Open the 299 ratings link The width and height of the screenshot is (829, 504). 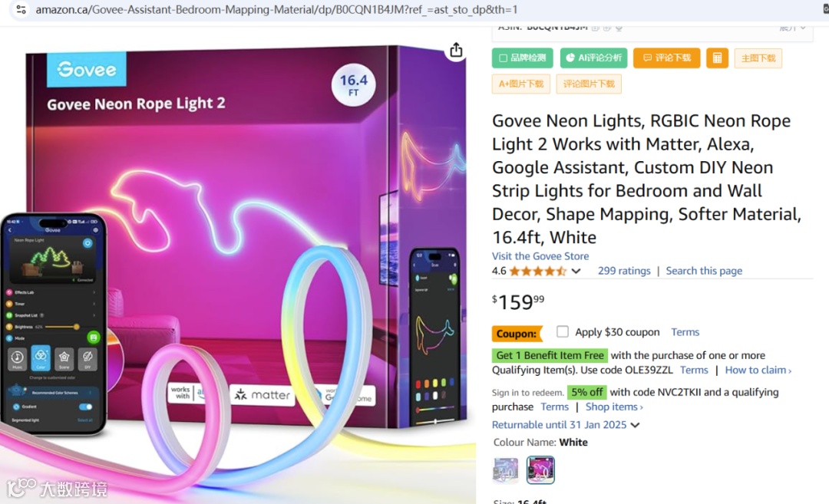624,271
